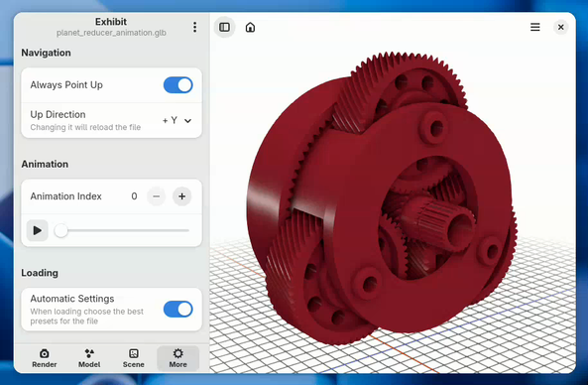Increase the Animation Index value
588x385 pixels.
coord(181,196)
